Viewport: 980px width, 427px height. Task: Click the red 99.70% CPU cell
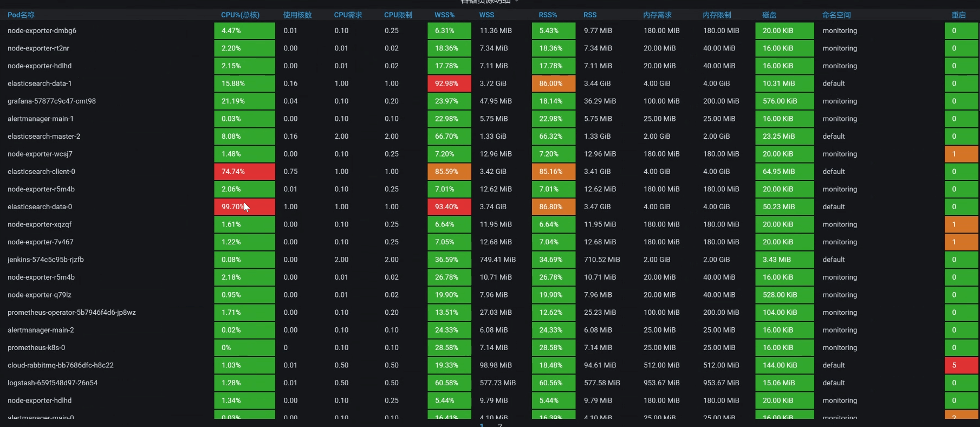244,207
